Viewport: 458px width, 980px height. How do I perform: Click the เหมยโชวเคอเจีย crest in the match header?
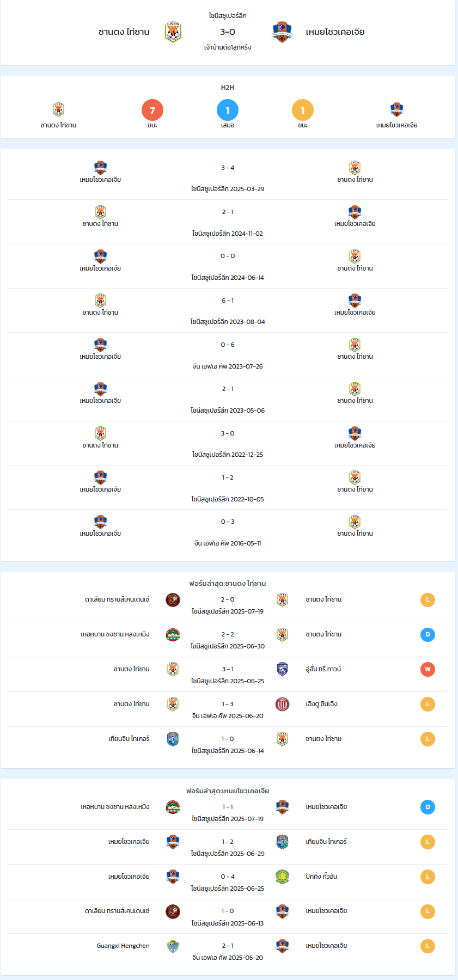[282, 32]
